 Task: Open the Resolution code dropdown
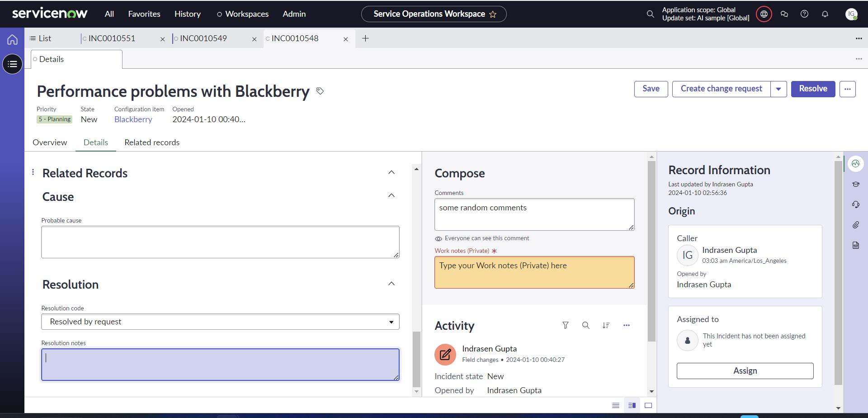220,322
